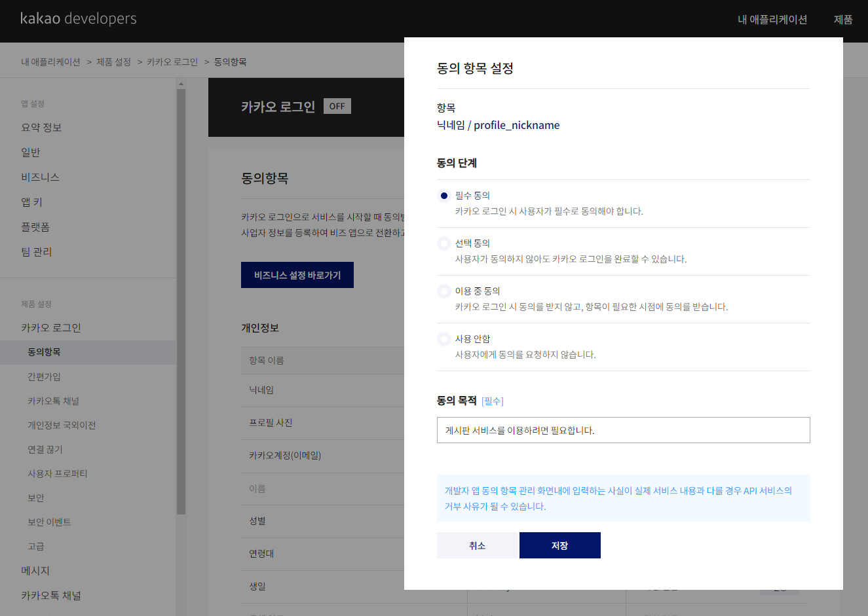The image size is (868, 616).
Task: Click the blue API notice text
Action: click(618, 498)
